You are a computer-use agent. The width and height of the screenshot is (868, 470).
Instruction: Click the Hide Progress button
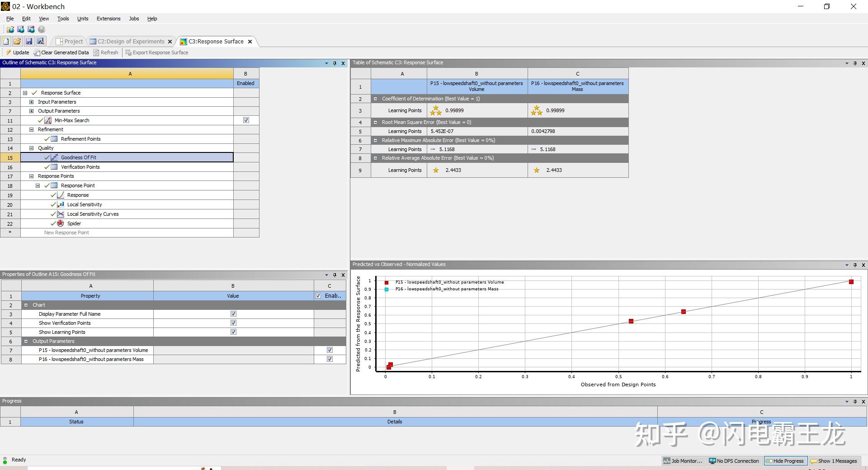tap(785, 461)
